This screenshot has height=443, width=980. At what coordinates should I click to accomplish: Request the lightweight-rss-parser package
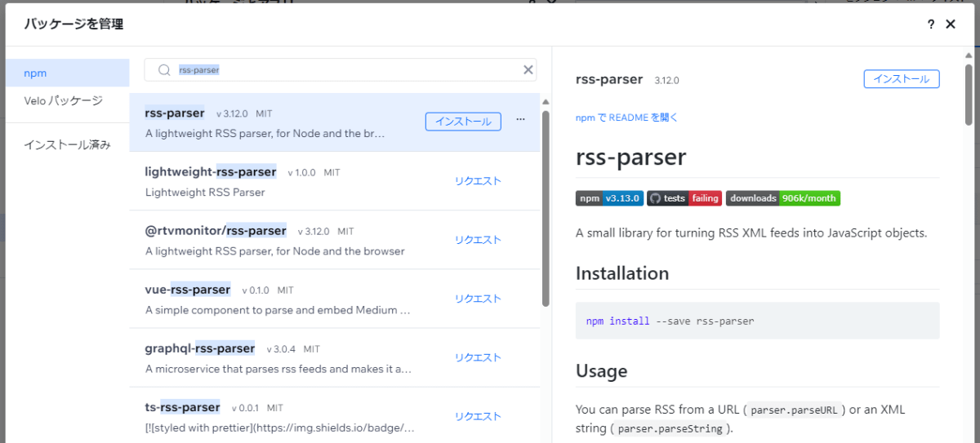click(478, 181)
